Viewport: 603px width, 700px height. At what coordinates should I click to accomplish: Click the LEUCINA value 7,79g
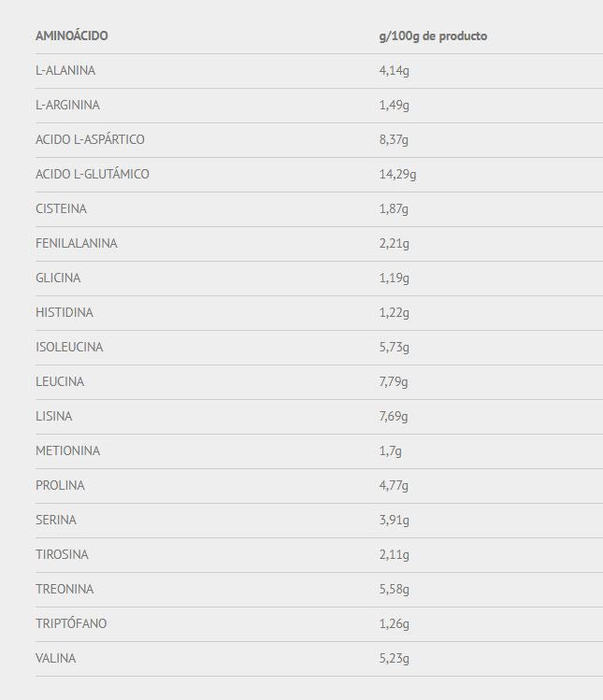click(394, 382)
